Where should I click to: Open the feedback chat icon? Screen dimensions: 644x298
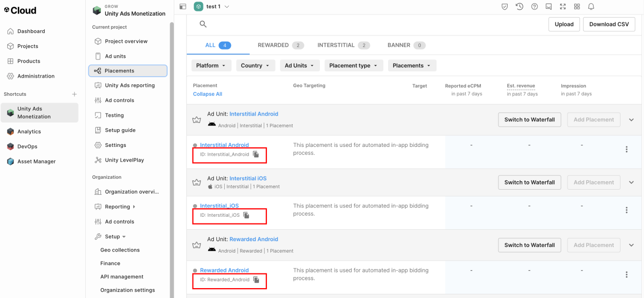pyautogui.click(x=548, y=7)
